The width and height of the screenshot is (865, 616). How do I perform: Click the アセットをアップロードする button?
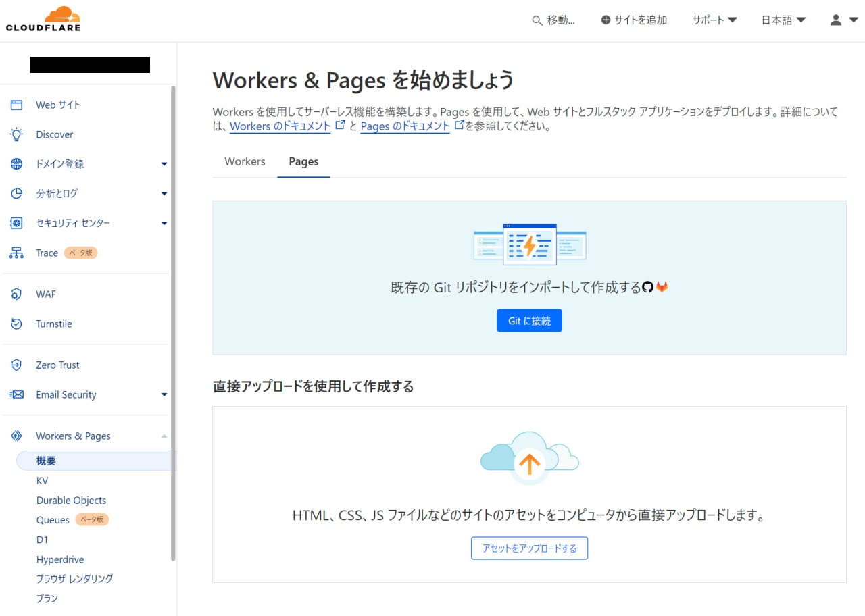pyautogui.click(x=529, y=548)
